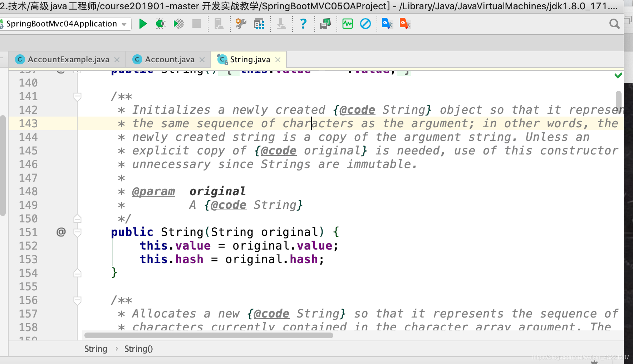Click line number 143 in gutter

[28, 123]
